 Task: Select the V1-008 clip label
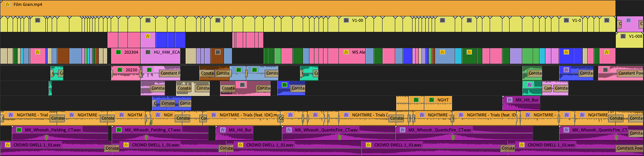[x=636, y=36]
